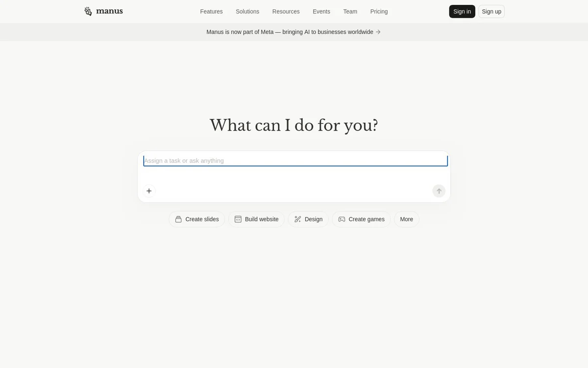Click the slides icon in Create slides

coord(178,219)
